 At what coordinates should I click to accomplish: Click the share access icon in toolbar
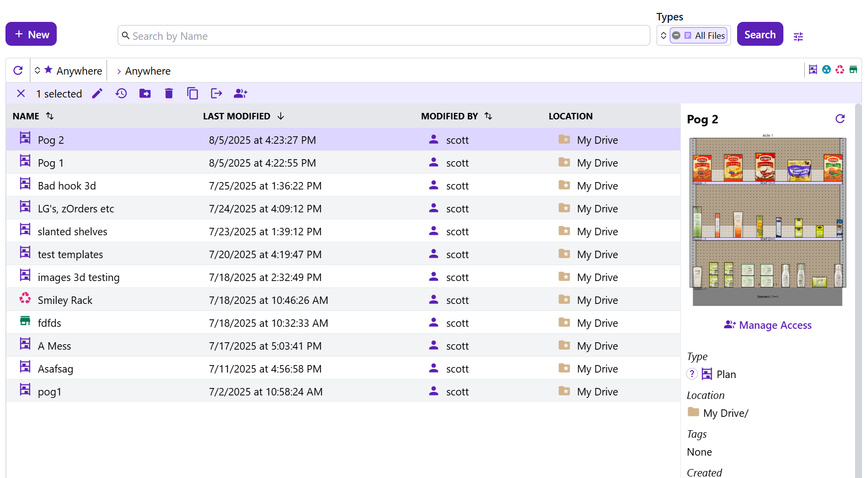(240, 94)
